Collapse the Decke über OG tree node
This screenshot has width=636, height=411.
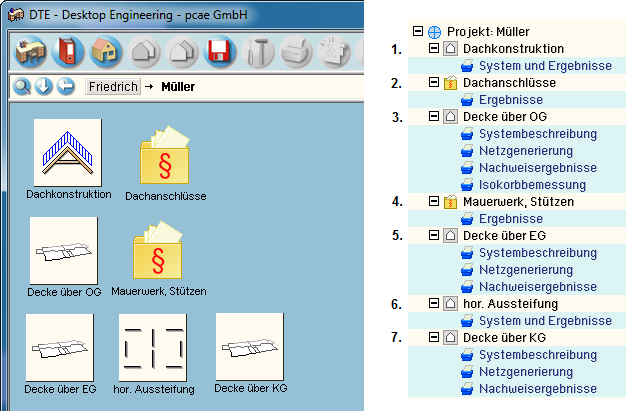[x=432, y=117]
